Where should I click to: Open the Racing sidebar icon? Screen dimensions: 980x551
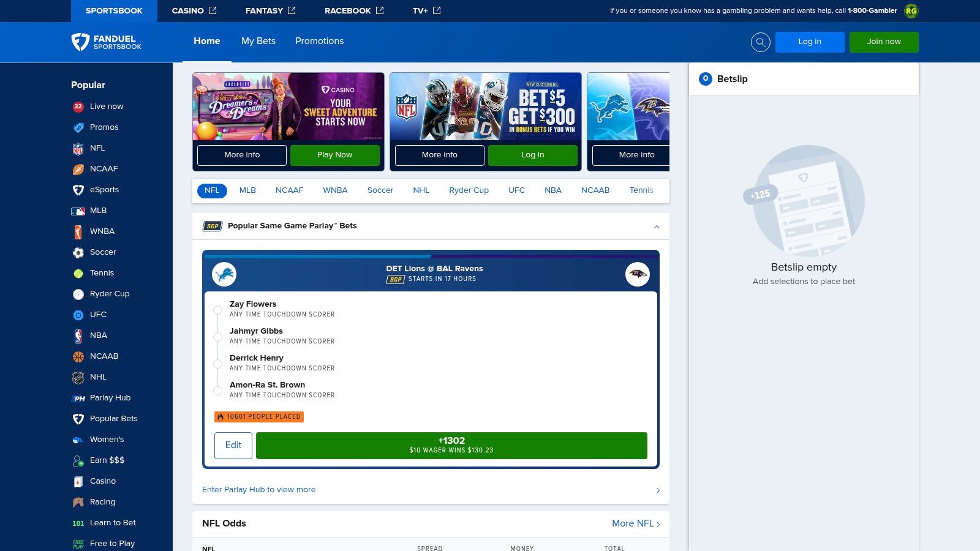78,502
